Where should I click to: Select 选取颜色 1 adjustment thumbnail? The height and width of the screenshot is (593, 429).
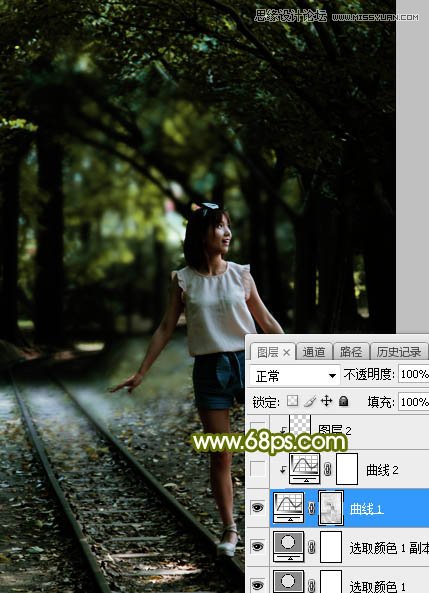pos(288,582)
